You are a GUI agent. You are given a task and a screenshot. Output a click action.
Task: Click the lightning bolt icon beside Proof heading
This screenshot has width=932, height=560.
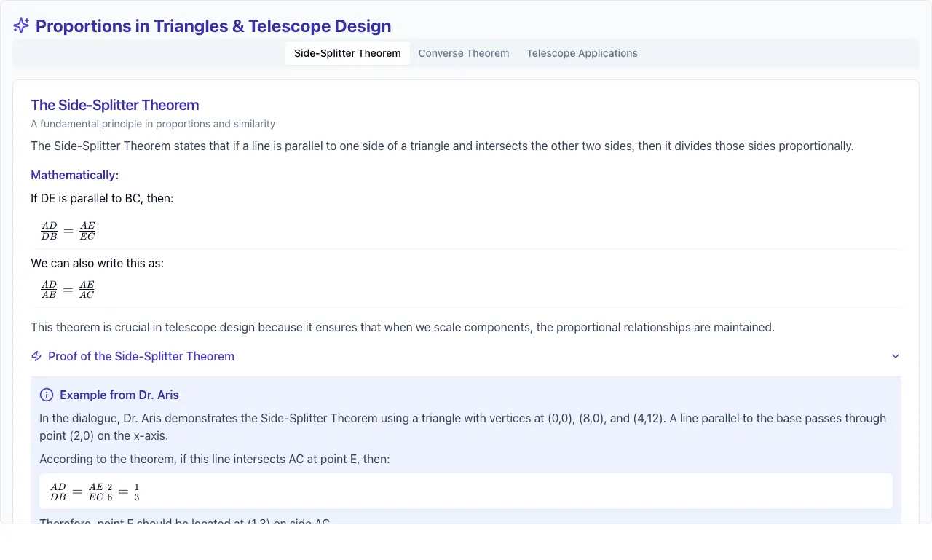click(x=36, y=356)
